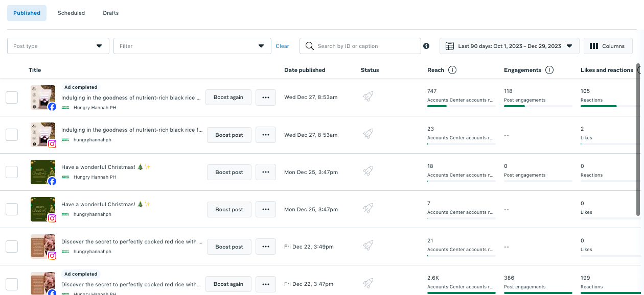Screen dimensions: 644x295
Task: Open the three-dots menu beside the first Boost again button
Action: 266,97
